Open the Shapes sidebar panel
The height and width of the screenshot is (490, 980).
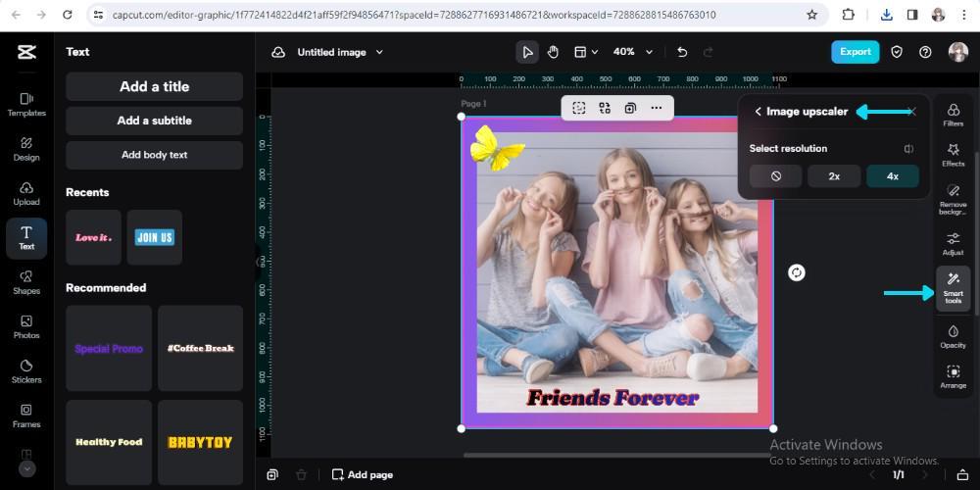coord(26,282)
